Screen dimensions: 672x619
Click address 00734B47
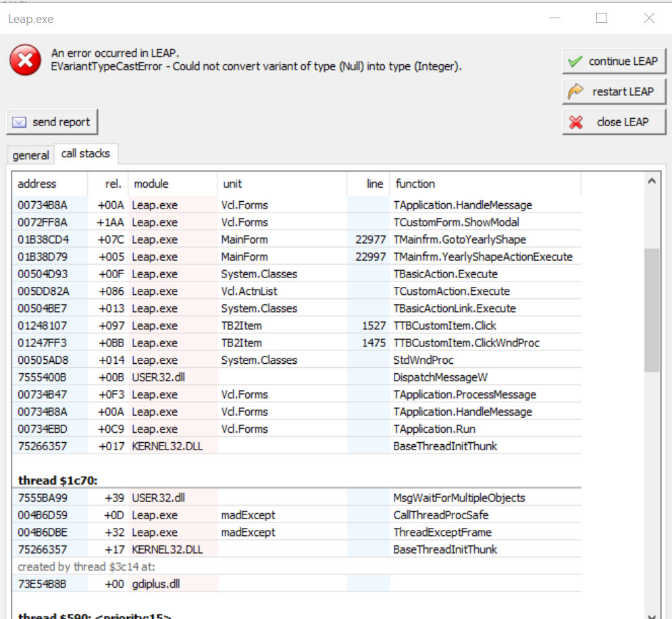pyautogui.click(x=43, y=394)
